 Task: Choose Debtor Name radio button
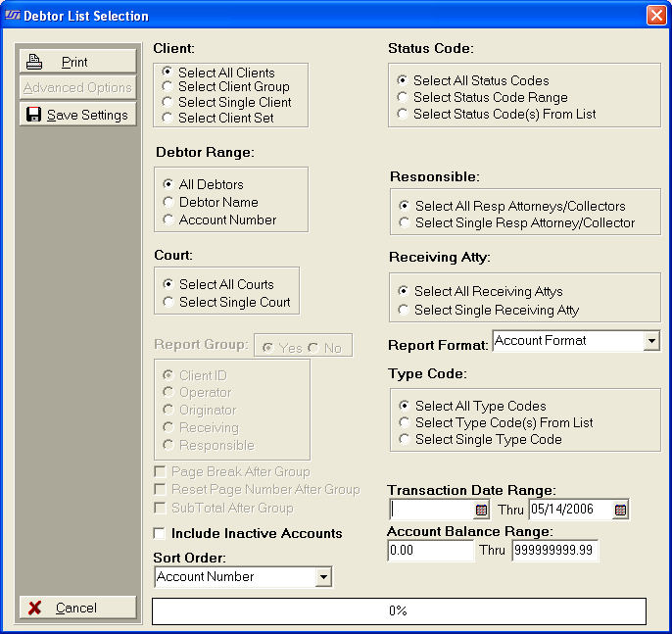click(168, 202)
